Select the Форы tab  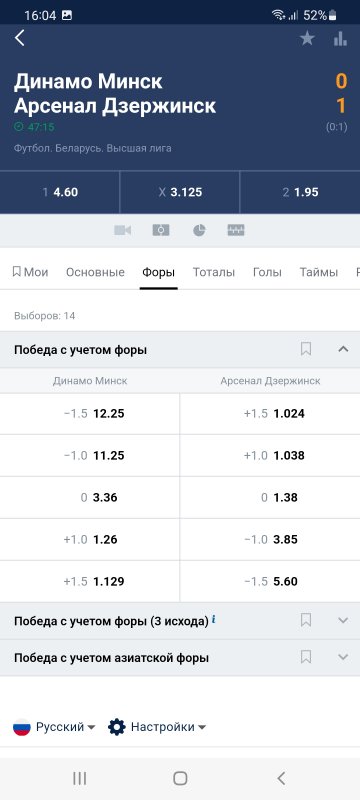[x=159, y=272]
